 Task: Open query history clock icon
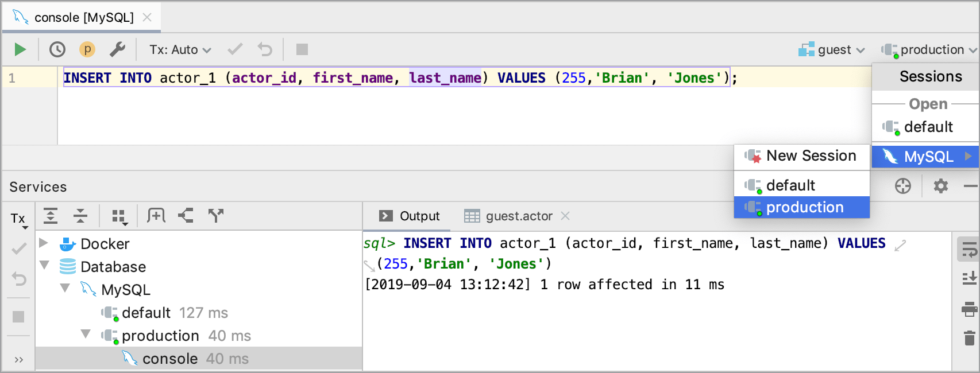click(57, 49)
